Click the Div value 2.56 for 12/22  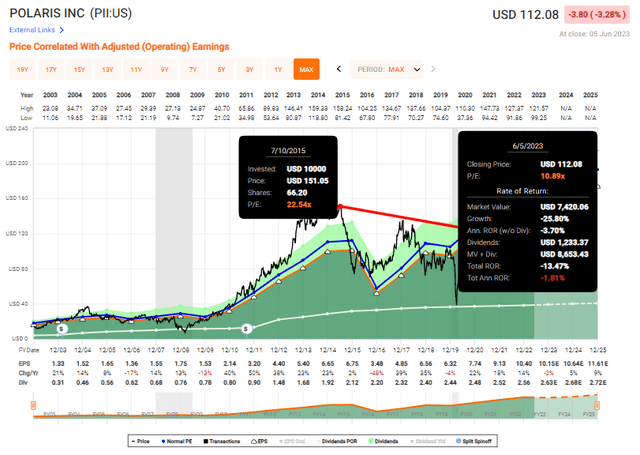(x=524, y=383)
